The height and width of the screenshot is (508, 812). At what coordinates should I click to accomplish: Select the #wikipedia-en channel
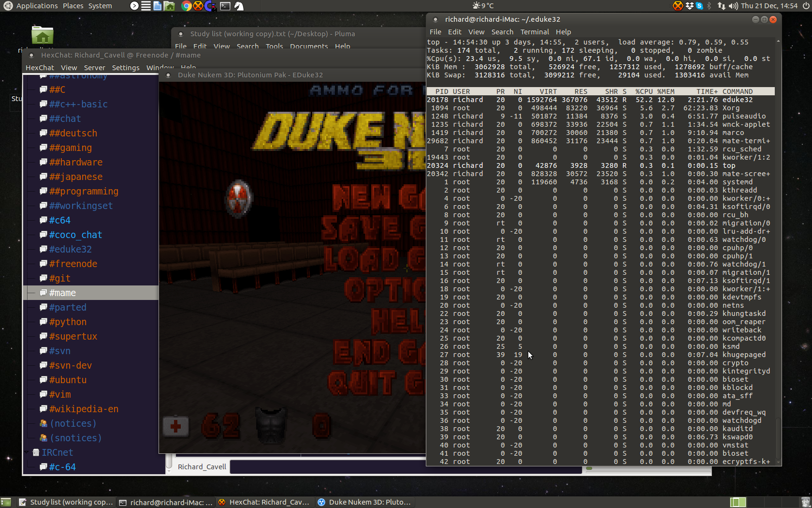pyautogui.click(x=84, y=409)
